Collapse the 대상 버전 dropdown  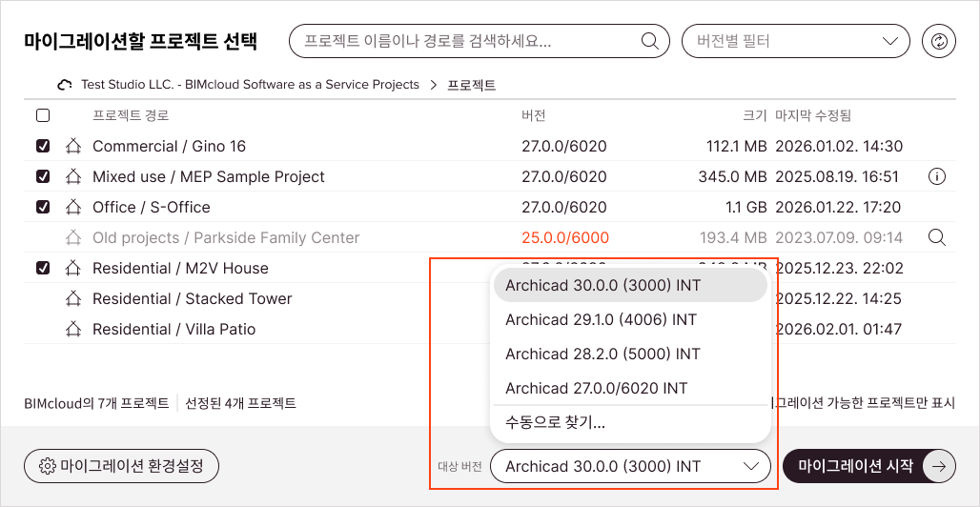631,466
